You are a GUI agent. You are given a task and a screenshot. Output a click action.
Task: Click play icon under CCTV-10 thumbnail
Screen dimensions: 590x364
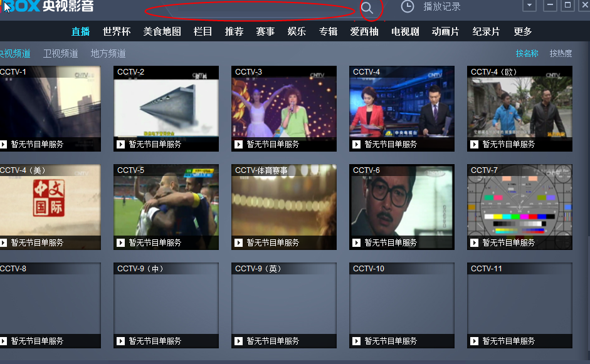pyautogui.click(x=356, y=341)
